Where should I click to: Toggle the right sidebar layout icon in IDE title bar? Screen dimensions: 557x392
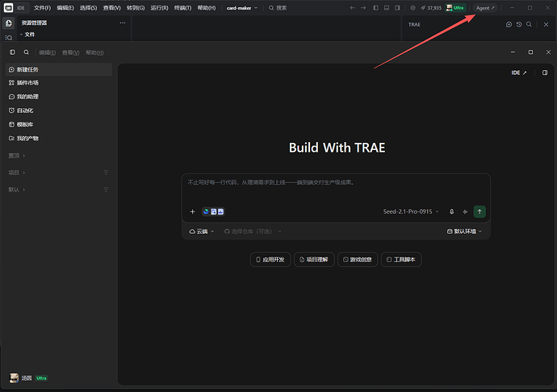(x=397, y=8)
